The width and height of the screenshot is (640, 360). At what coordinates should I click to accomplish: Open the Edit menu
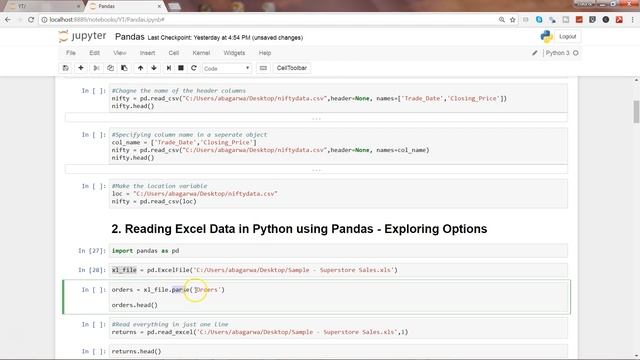[94, 53]
